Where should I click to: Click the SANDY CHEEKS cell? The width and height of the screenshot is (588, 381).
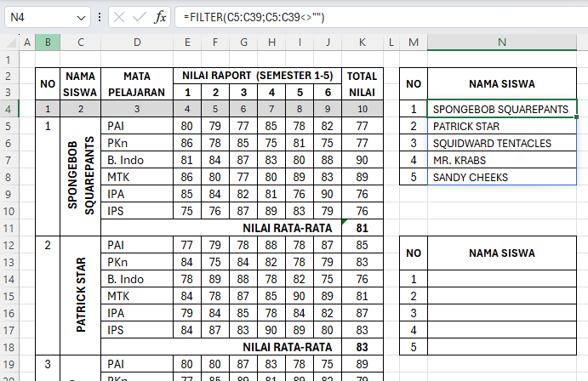(x=502, y=177)
